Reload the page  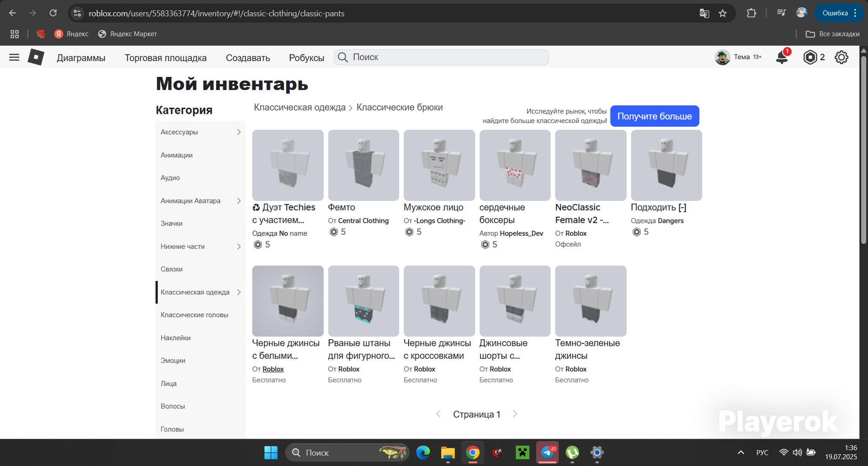coord(53,13)
